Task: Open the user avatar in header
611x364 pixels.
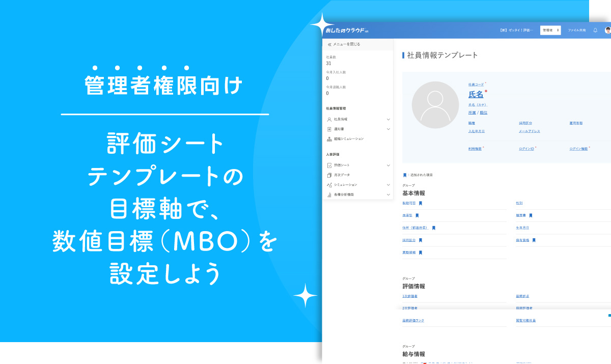Action: (608, 31)
